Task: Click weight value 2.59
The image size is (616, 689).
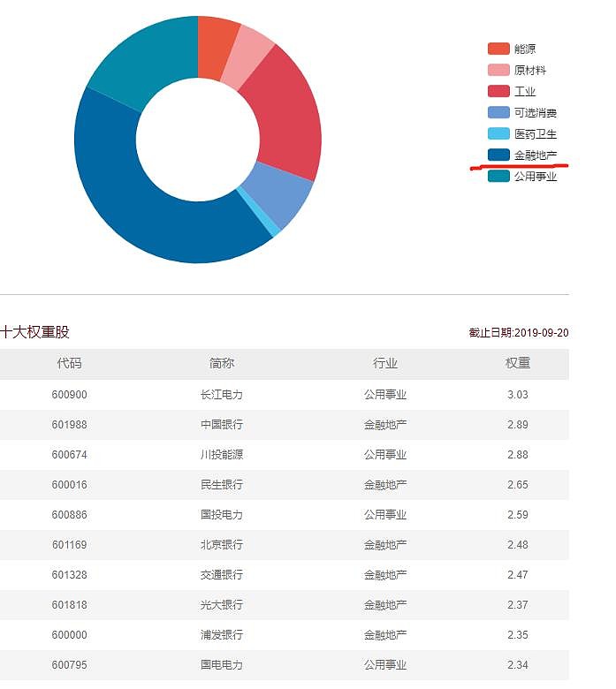Action: pos(518,515)
